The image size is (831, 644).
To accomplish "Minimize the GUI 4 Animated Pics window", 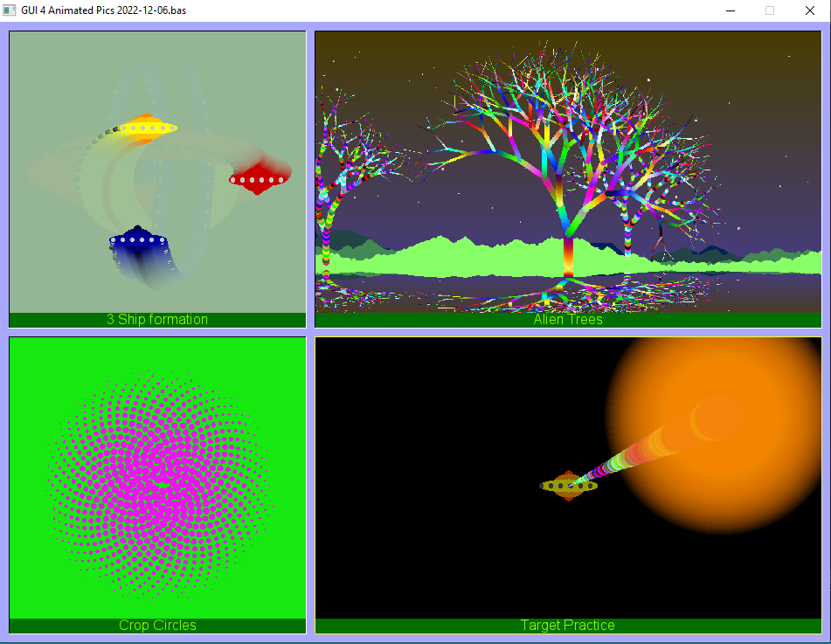I will 731,10.
